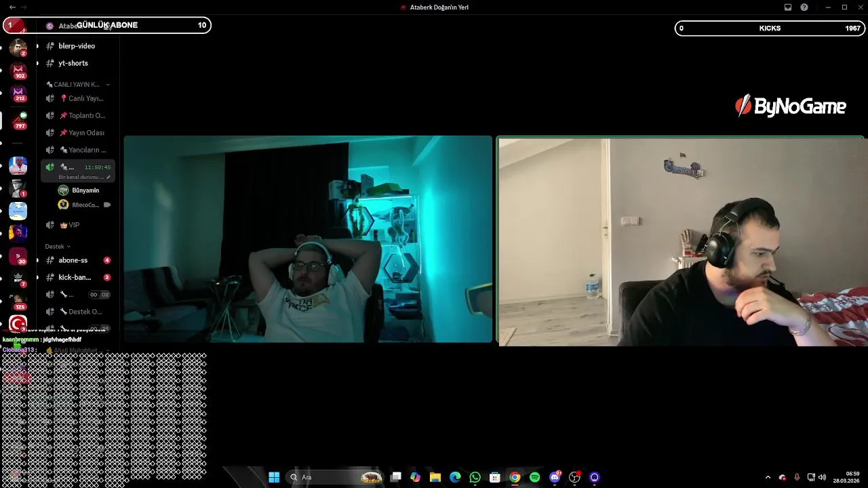Open volume control in system tray
This screenshot has height=488, width=868.
[x=822, y=477]
